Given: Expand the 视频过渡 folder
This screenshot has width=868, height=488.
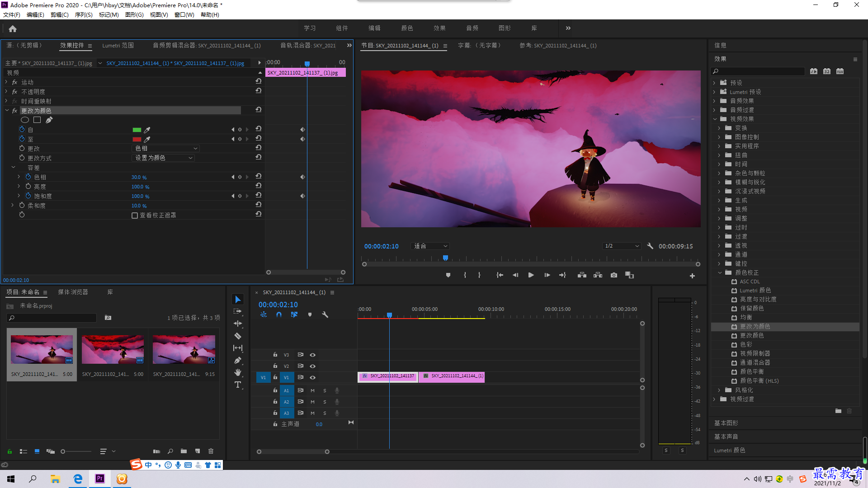Looking at the screenshot, I should (x=714, y=399).
